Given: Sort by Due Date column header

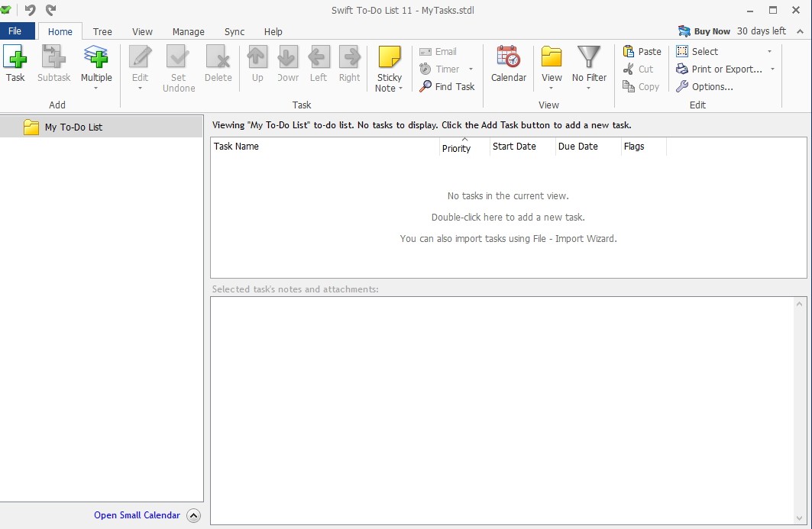Looking at the screenshot, I should (587, 147).
